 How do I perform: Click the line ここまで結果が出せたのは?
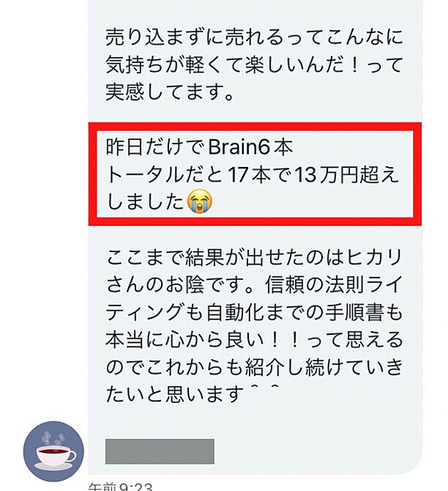(x=226, y=257)
